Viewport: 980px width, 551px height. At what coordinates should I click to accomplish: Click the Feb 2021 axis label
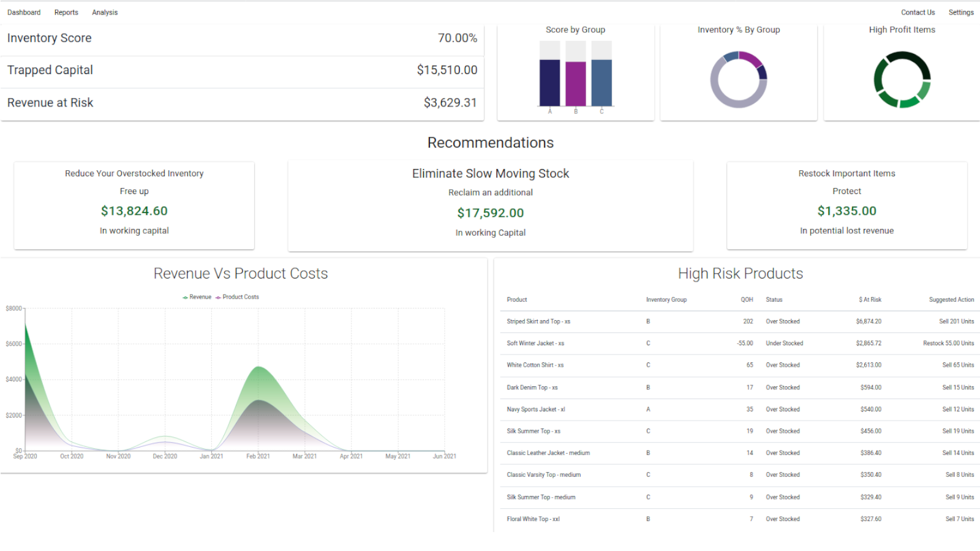[258, 456]
